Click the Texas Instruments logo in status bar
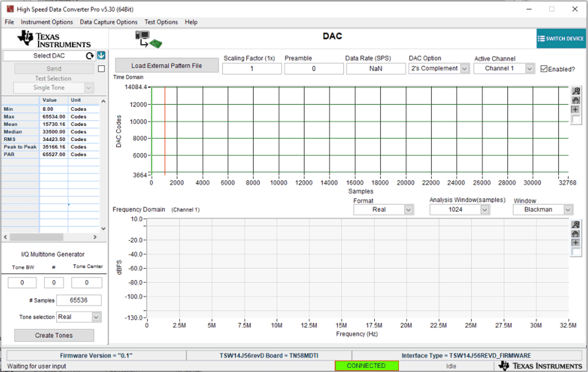The width and height of the screenshot is (588, 372). click(540, 366)
